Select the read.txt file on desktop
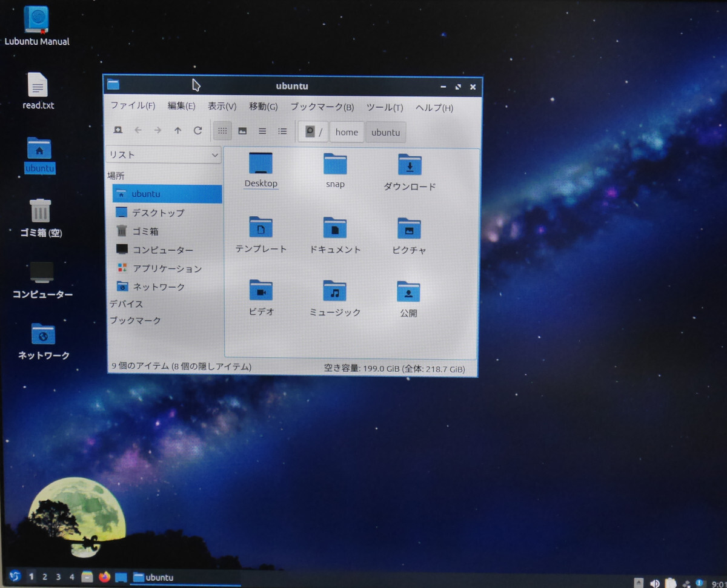 [x=38, y=91]
